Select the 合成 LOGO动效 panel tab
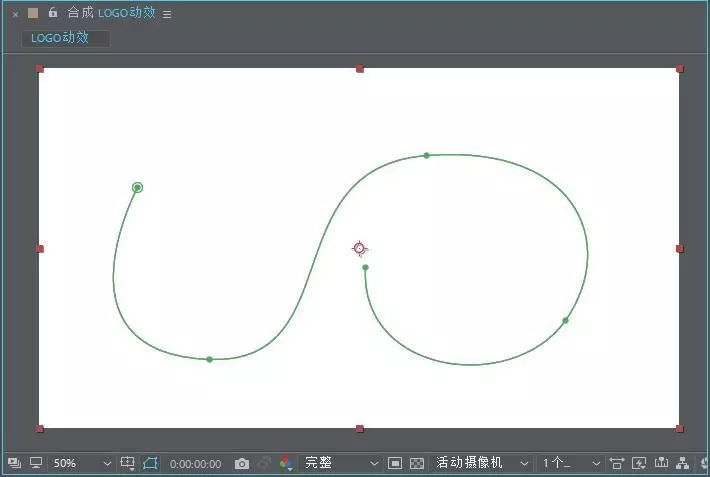This screenshot has height=477, width=710. (x=111, y=13)
